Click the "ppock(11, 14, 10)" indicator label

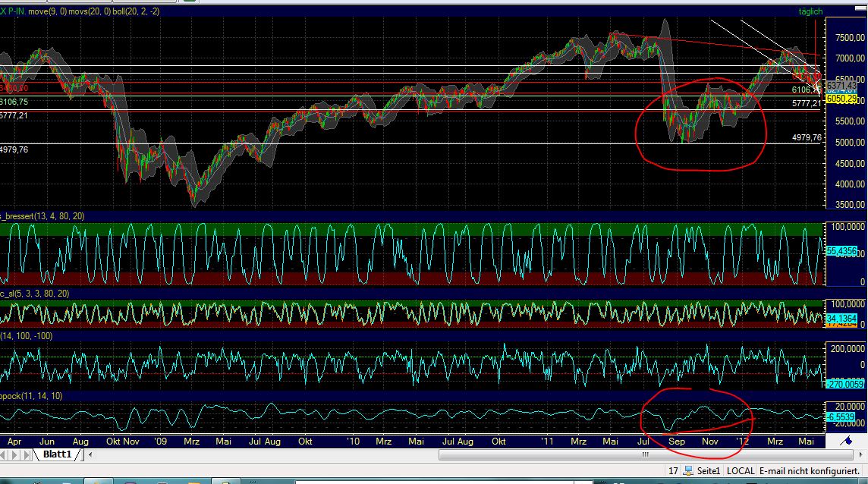coord(31,396)
